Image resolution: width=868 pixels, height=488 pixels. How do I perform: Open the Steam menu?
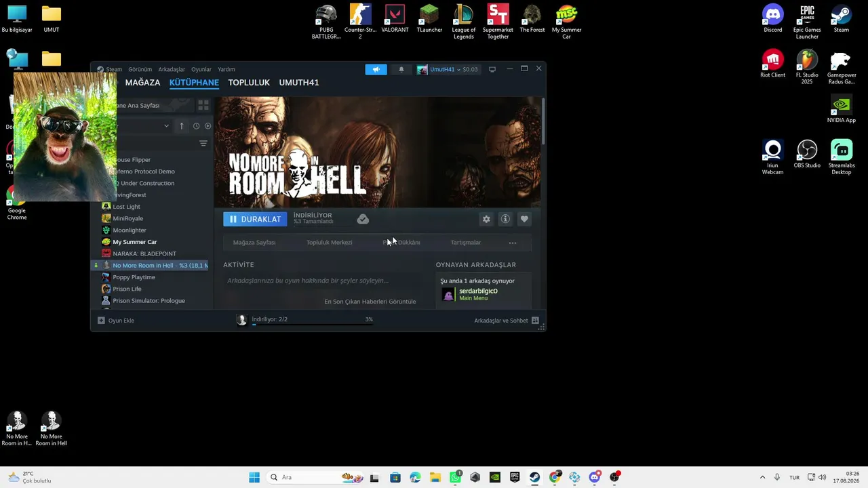114,69
